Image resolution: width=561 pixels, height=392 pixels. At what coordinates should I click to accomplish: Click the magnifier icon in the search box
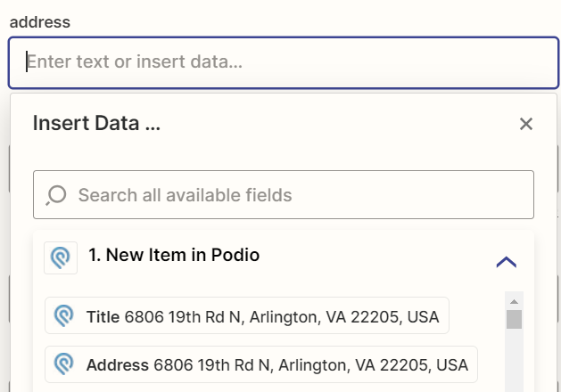(x=56, y=195)
